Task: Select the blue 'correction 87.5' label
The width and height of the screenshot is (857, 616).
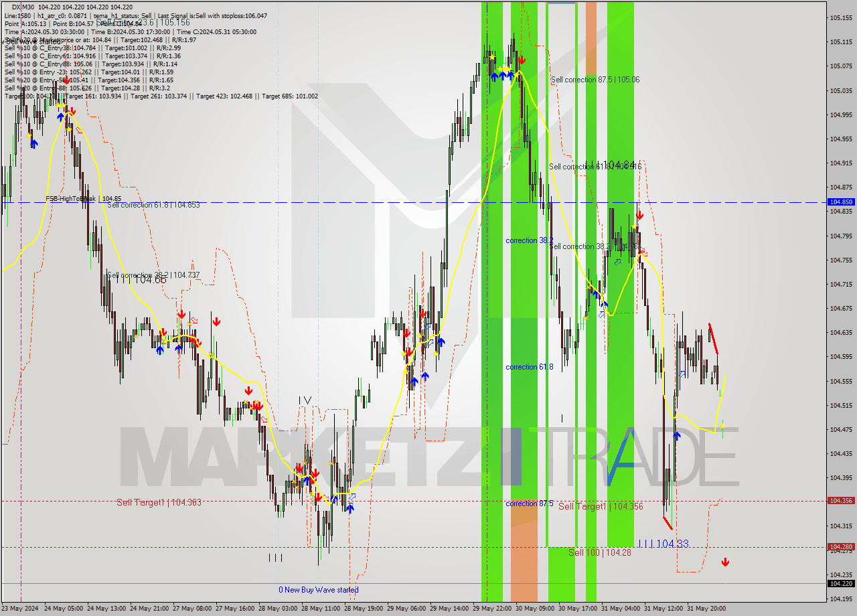Action: click(530, 504)
